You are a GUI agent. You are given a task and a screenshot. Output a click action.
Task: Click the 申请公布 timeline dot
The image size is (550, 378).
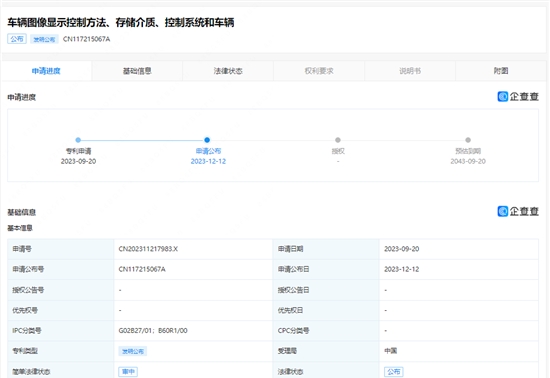pyautogui.click(x=207, y=140)
